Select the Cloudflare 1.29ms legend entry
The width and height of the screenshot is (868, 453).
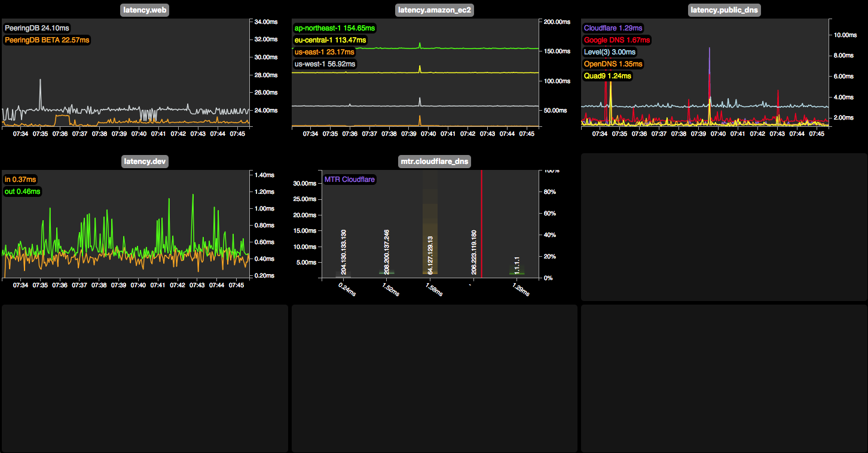pos(613,28)
